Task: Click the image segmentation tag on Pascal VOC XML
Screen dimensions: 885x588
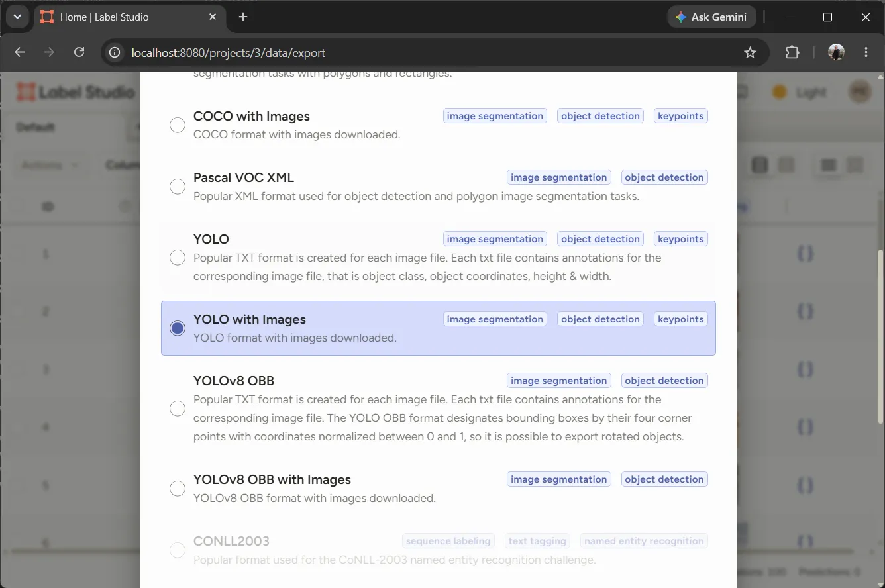Action: tap(559, 177)
